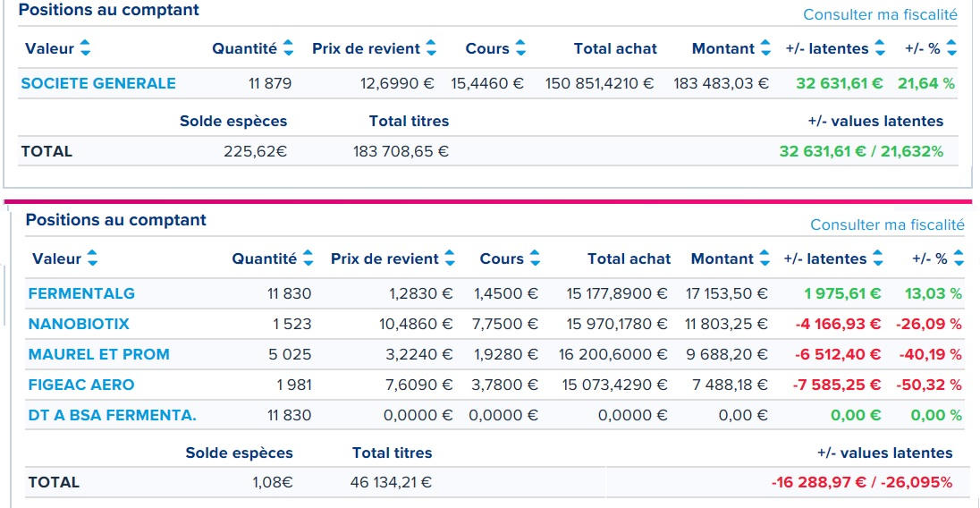Select Nanobiotix loss -4 166,93 €
The width and height of the screenshot is (980, 508).
click(x=838, y=324)
